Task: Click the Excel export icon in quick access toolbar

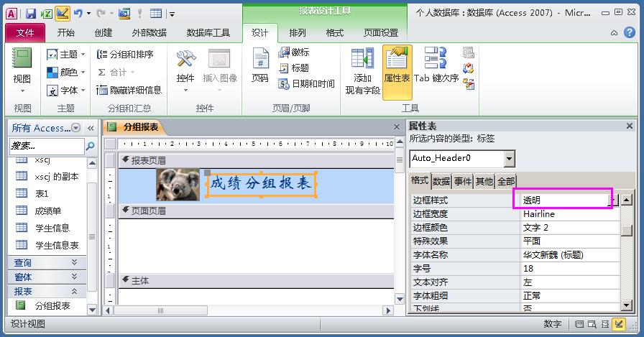Action: 47,14
